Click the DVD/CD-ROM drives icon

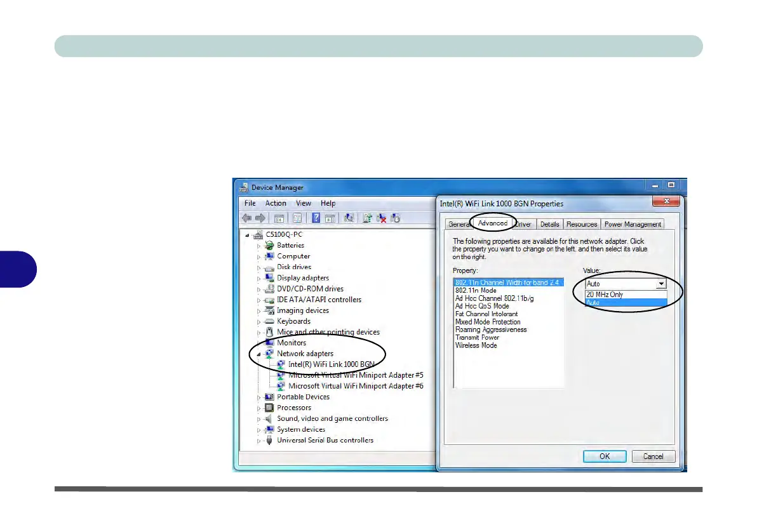tap(269, 289)
